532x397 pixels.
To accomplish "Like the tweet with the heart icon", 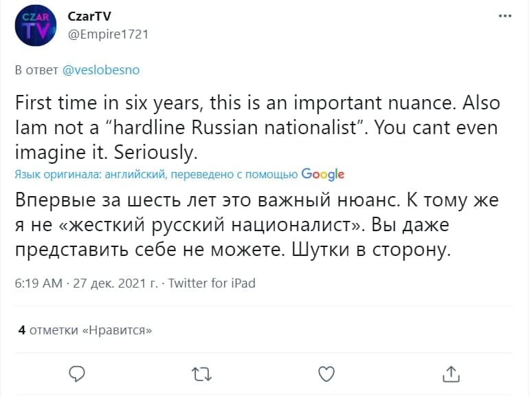I will [x=326, y=374].
